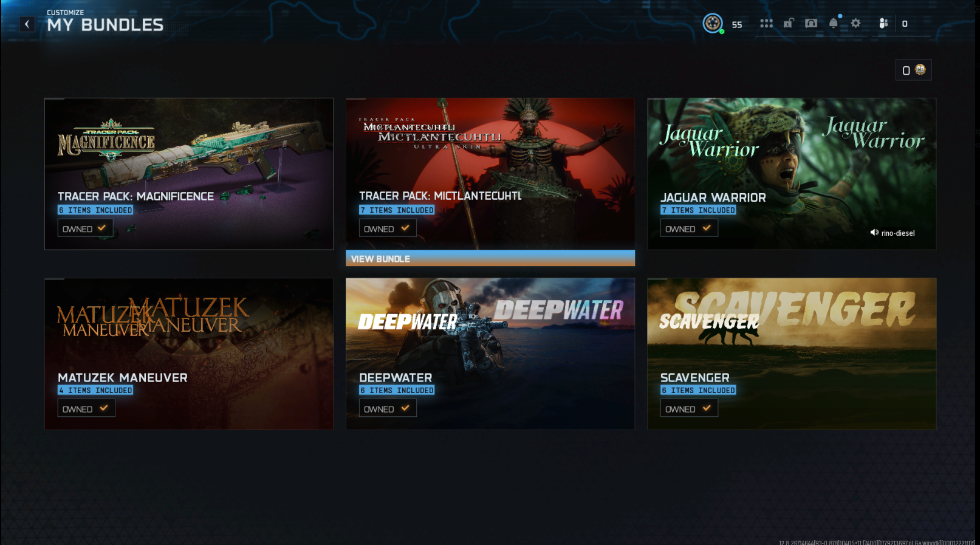Click the "MATUZEK MANEUVER" bundle title
Image resolution: width=980 pixels, height=545 pixels.
click(123, 377)
